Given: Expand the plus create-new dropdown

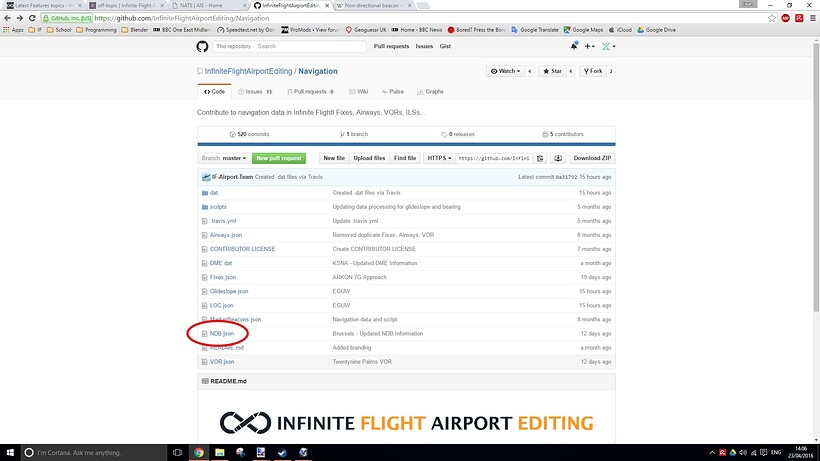Looking at the screenshot, I should point(589,47).
